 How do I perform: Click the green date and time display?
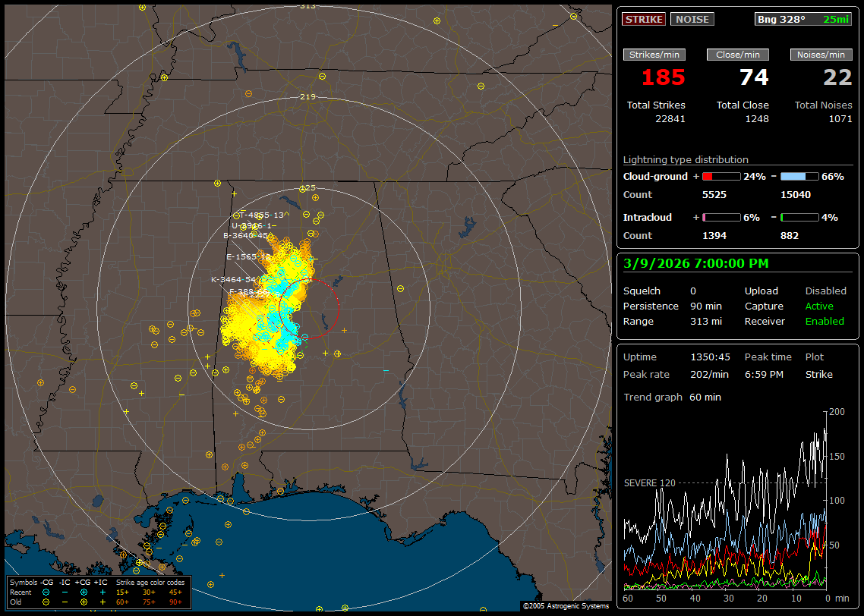(x=696, y=263)
